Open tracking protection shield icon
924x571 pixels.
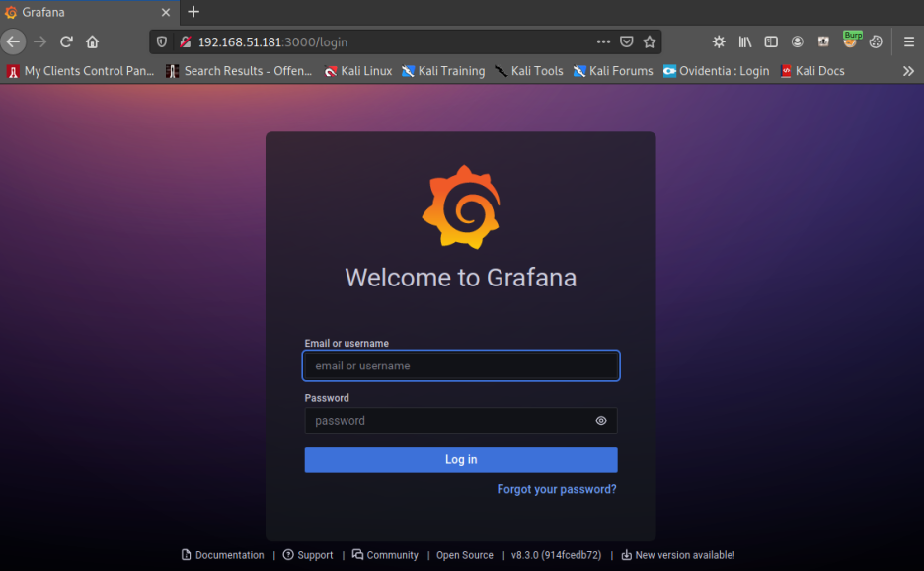click(x=162, y=41)
